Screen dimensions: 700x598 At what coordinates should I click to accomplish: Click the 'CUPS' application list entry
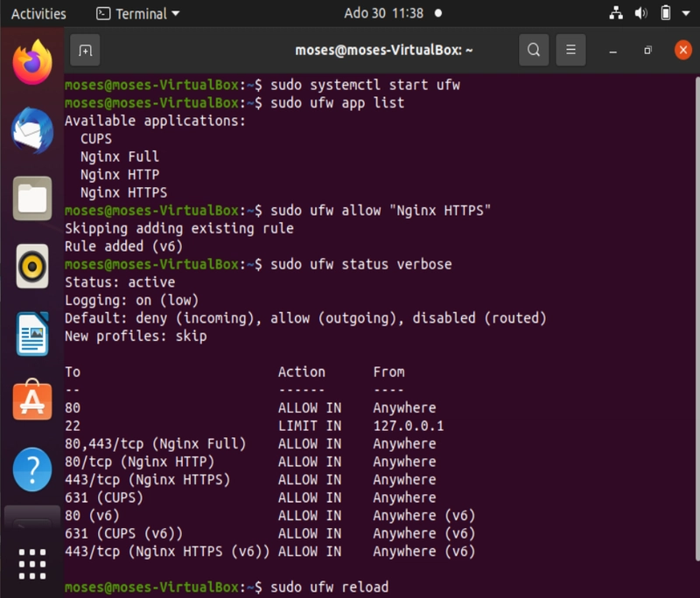click(x=96, y=139)
